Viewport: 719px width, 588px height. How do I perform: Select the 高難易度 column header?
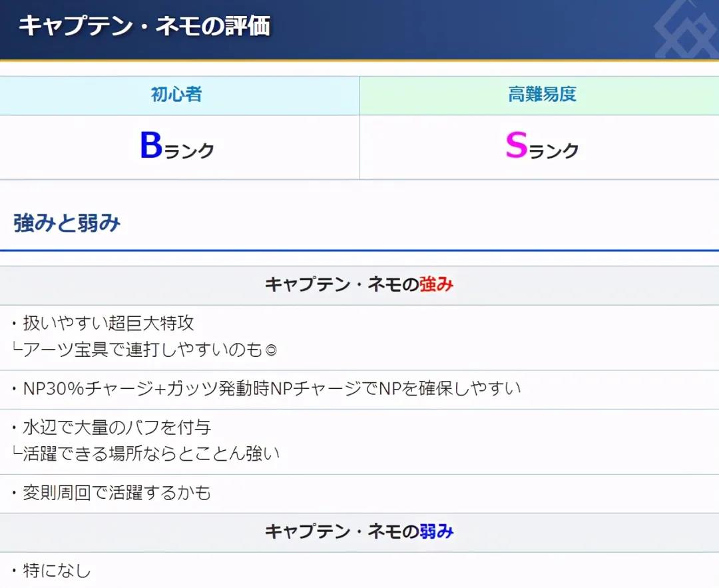click(542, 95)
